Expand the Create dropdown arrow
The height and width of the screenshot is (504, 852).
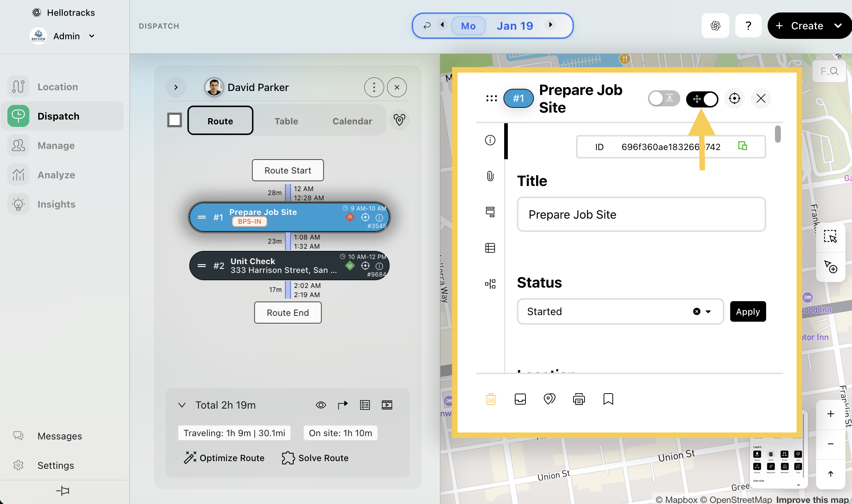click(838, 26)
